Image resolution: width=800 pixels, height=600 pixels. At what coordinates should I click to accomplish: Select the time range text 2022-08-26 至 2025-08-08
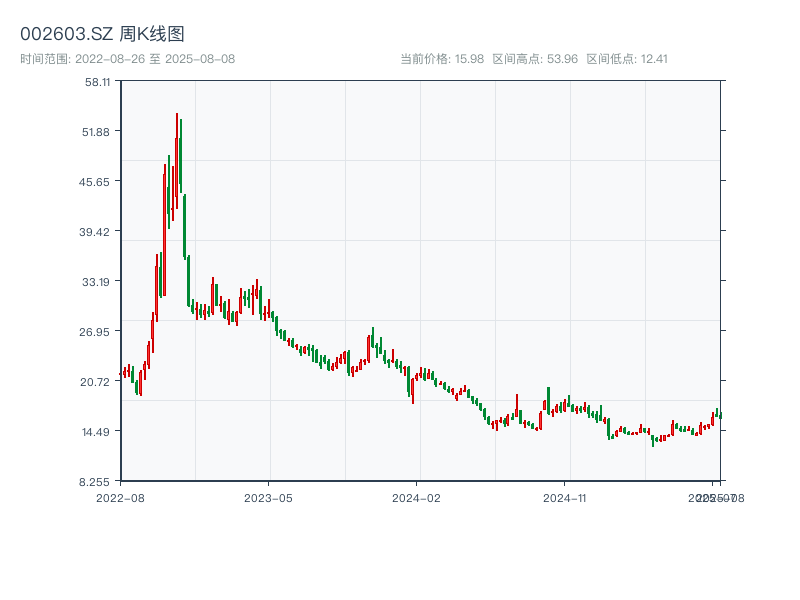(x=155, y=59)
